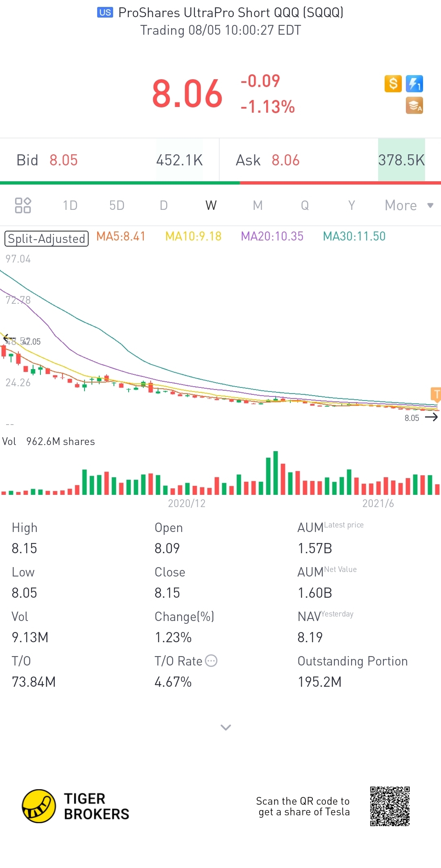
Task: Tap Outstanding Portion value 195.2M
Action: click(320, 682)
